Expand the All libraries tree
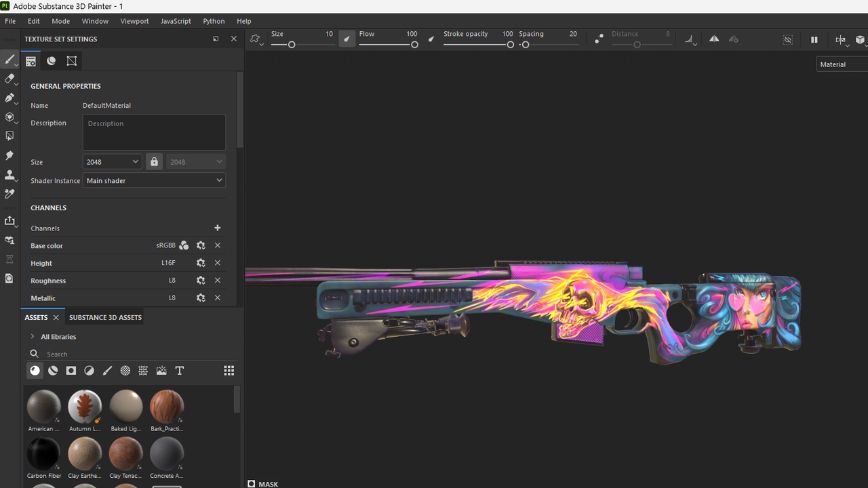Viewport: 868px width, 488px height. click(33, 336)
